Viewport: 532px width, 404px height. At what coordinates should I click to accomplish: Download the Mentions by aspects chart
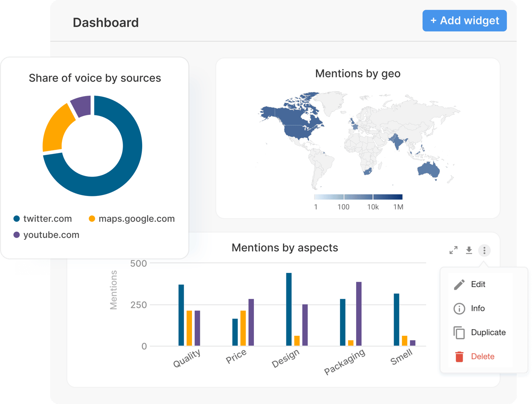pyautogui.click(x=469, y=250)
